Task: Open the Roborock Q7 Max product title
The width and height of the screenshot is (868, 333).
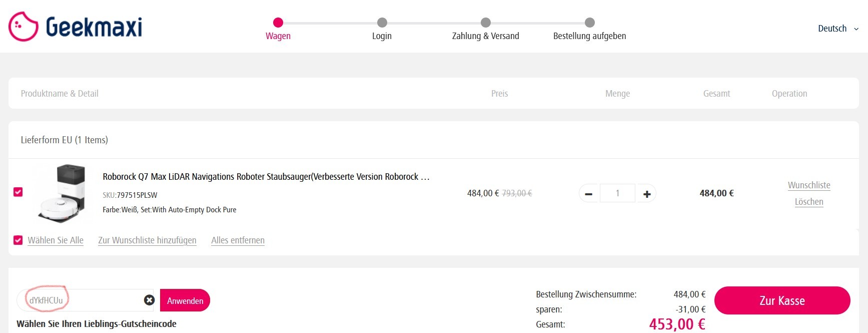Action: (266, 177)
